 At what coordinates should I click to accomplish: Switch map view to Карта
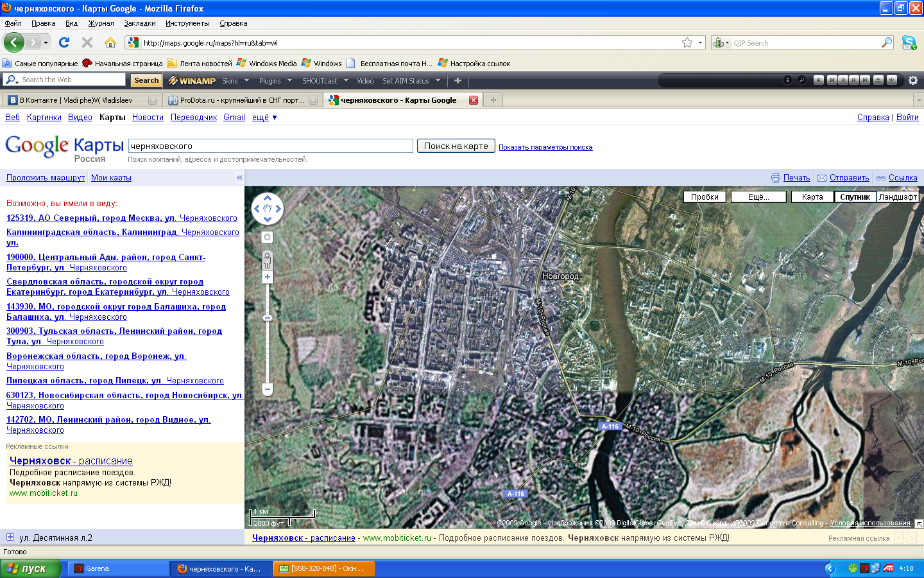pyautogui.click(x=812, y=197)
